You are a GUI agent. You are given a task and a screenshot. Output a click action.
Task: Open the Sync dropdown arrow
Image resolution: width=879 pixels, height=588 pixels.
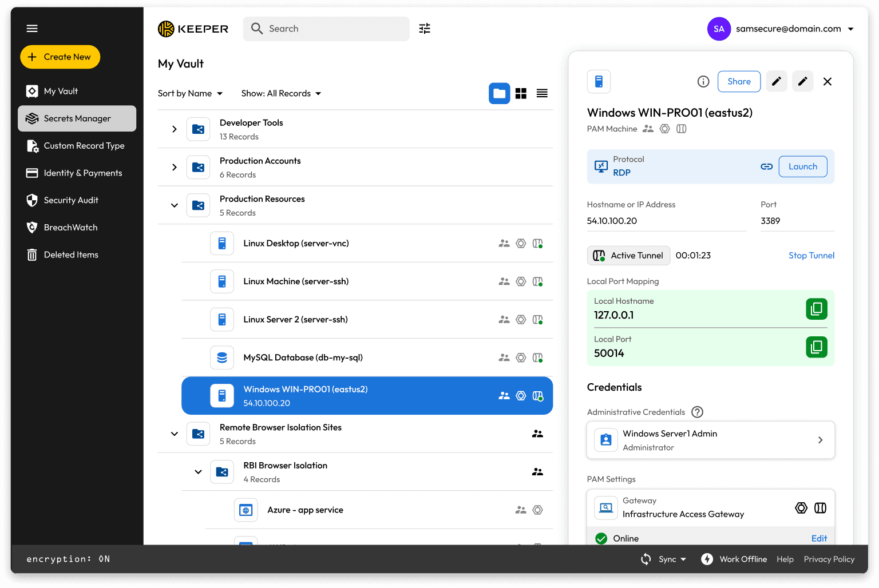coord(683,559)
